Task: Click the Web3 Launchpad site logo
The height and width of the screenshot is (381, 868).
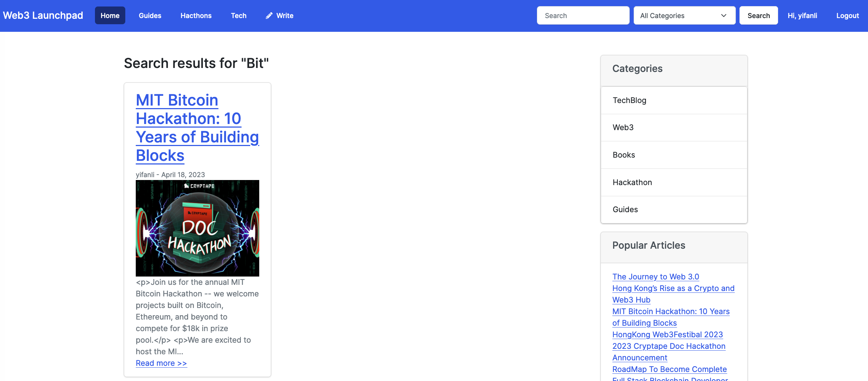Action: coord(43,15)
